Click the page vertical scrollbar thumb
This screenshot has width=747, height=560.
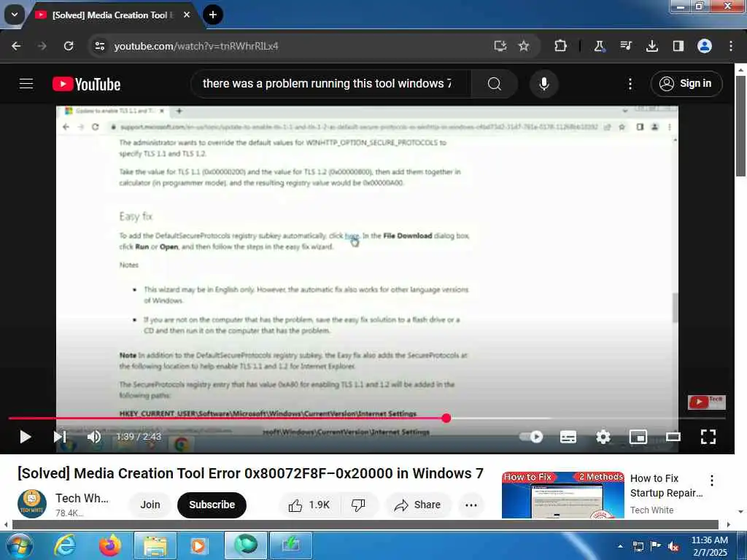[740, 126]
